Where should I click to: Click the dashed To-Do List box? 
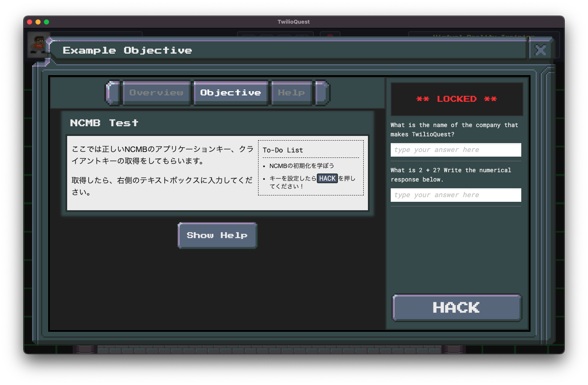(310, 168)
